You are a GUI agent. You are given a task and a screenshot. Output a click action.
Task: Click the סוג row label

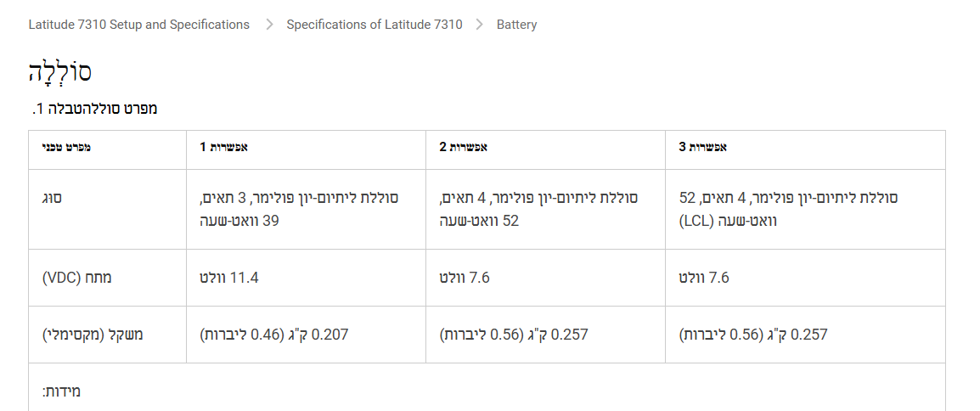click(53, 198)
